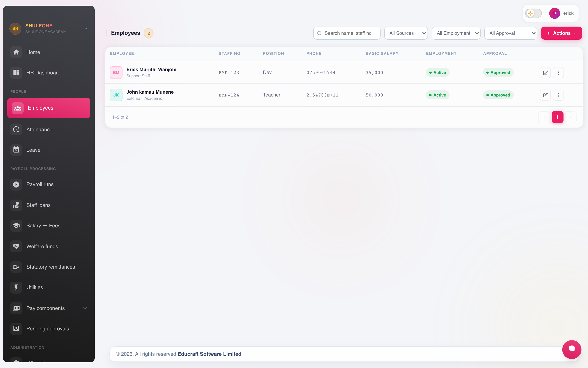Click the STAFF NO column header

point(229,54)
